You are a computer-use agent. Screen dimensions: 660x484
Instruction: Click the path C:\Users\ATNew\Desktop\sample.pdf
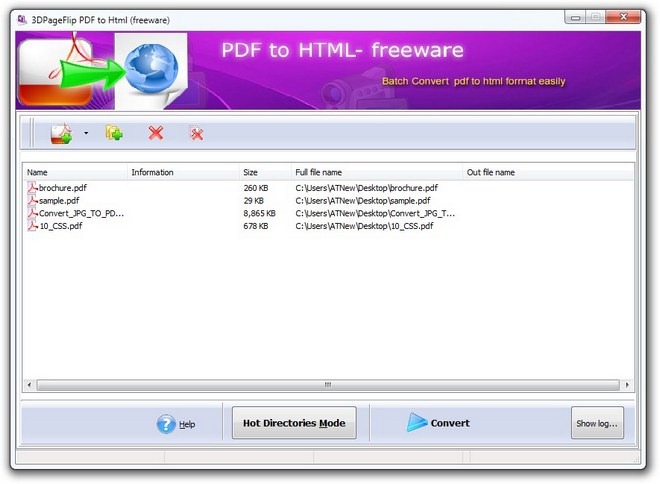[363, 200]
